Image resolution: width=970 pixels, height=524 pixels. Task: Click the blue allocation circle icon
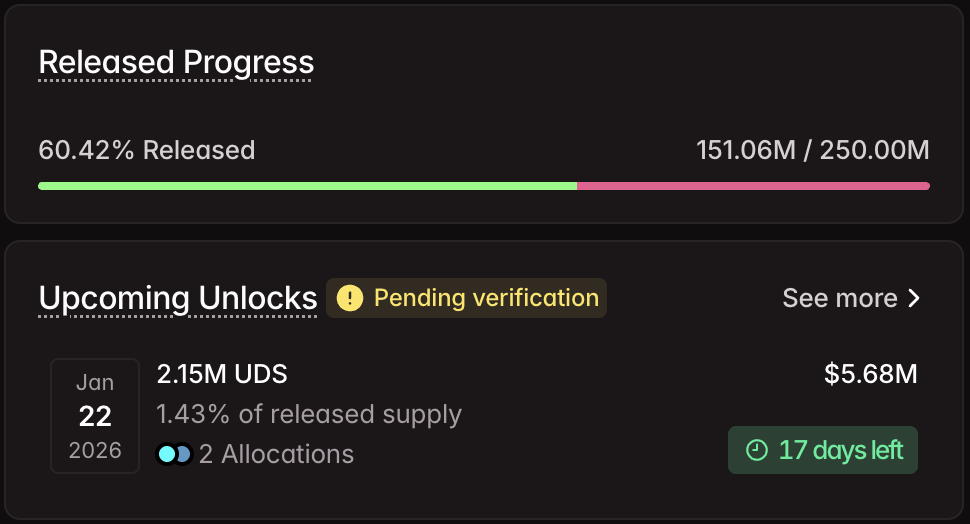point(182,454)
